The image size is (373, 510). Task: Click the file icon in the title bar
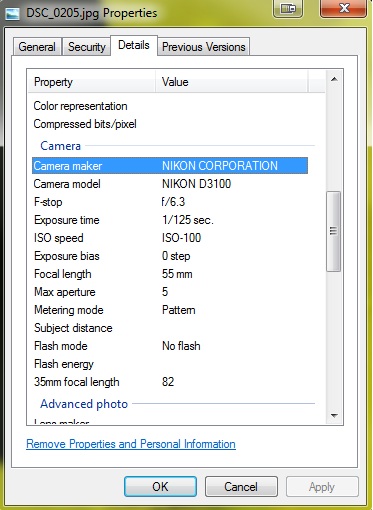pos(12,14)
